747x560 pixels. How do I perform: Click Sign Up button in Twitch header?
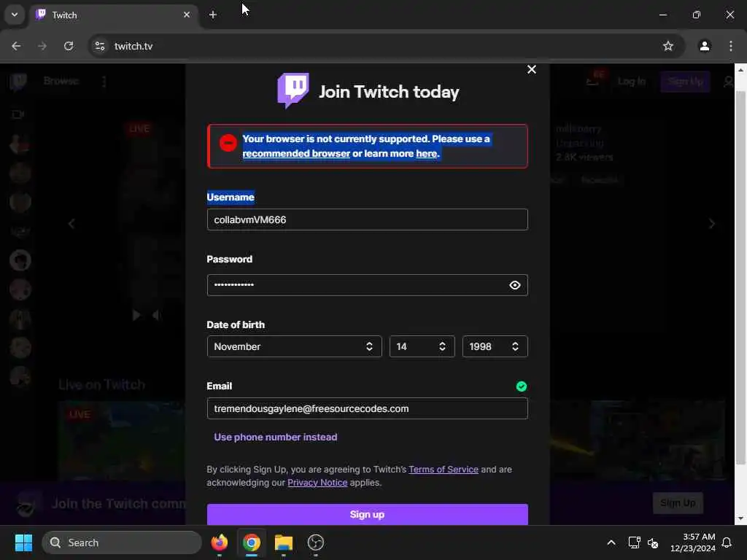pyautogui.click(x=685, y=82)
